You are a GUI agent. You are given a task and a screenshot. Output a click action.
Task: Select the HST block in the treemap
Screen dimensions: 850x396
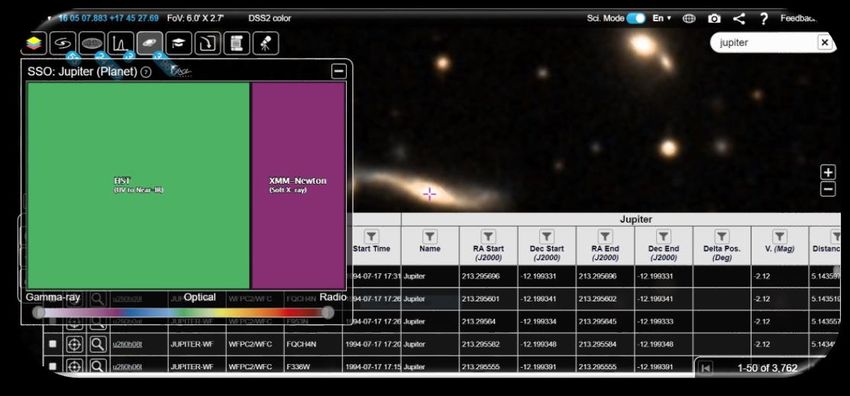[138, 185]
